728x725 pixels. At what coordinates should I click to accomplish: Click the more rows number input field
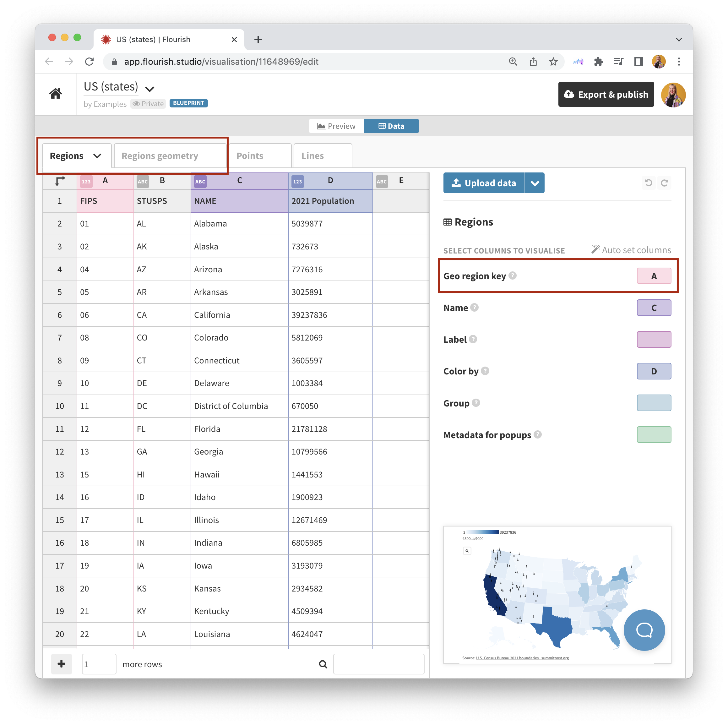99,664
